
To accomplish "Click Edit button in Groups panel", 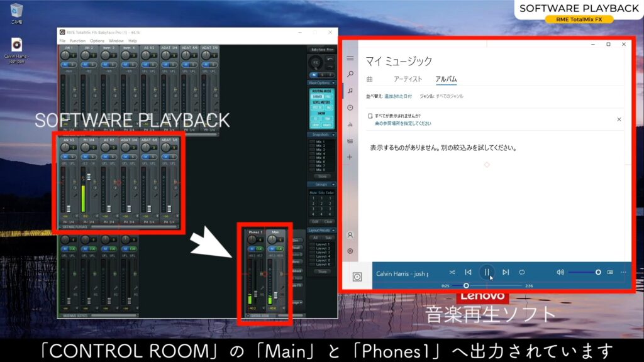I will click(315, 222).
